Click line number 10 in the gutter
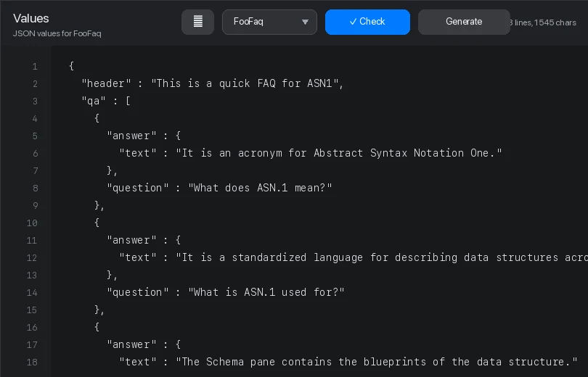The image size is (588, 377). point(32,223)
